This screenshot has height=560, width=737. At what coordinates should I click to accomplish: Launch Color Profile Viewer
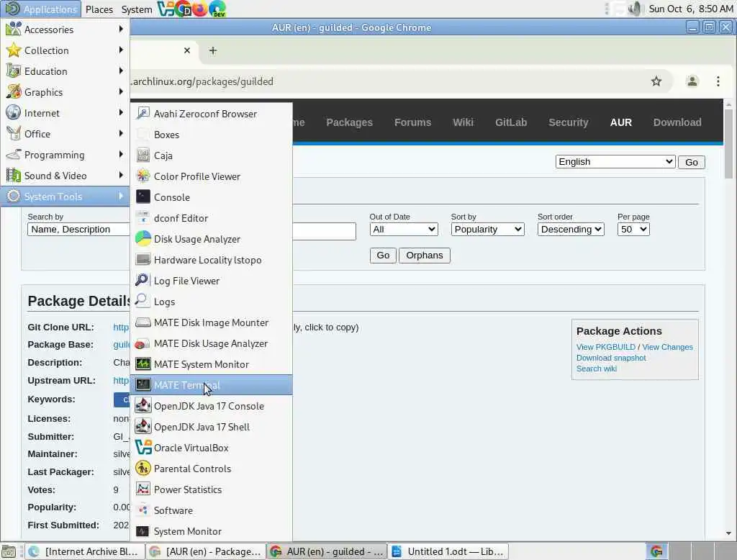211,176
